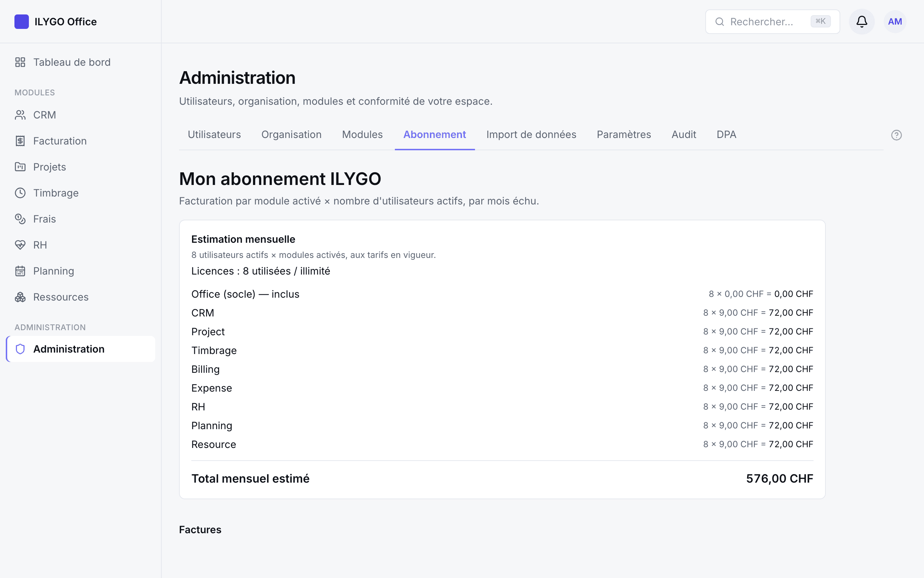Switch to the Organisation tab
Viewport: 924px width, 578px height.
pos(291,134)
